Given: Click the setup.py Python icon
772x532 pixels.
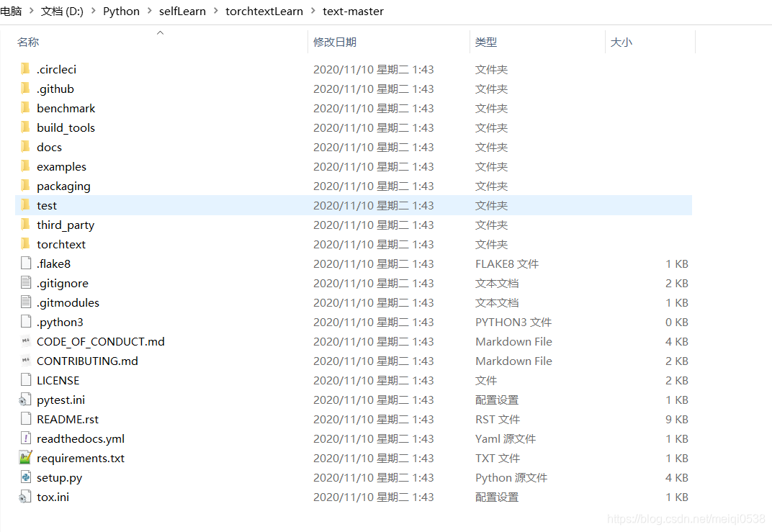Looking at the screenshot, I should point(26,477).
